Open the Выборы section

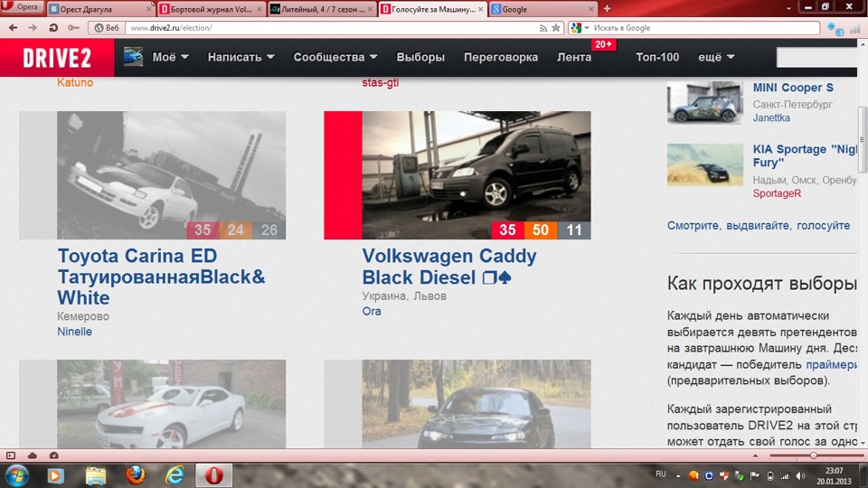[420, 57]
